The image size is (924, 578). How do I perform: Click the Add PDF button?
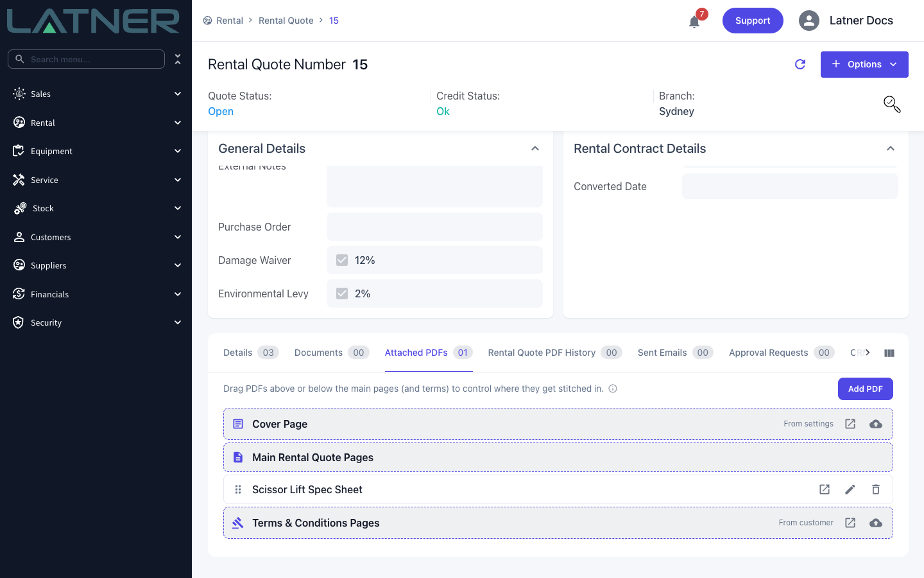(x=866, y=389)
